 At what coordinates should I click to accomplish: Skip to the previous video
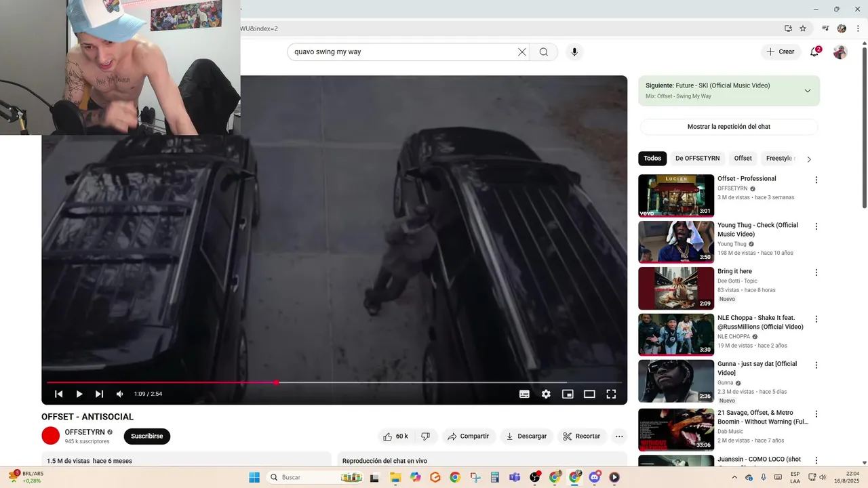click(x=59, y=394)
